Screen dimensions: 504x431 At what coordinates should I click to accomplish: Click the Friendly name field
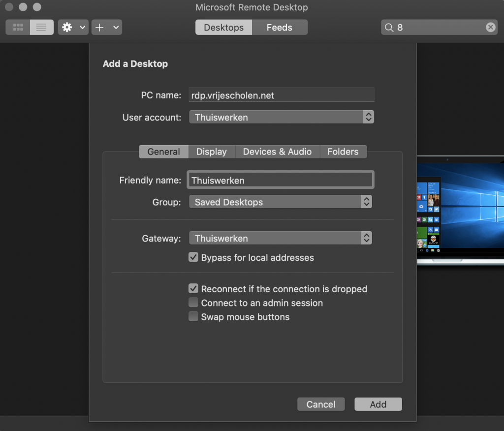pos(280,180)
